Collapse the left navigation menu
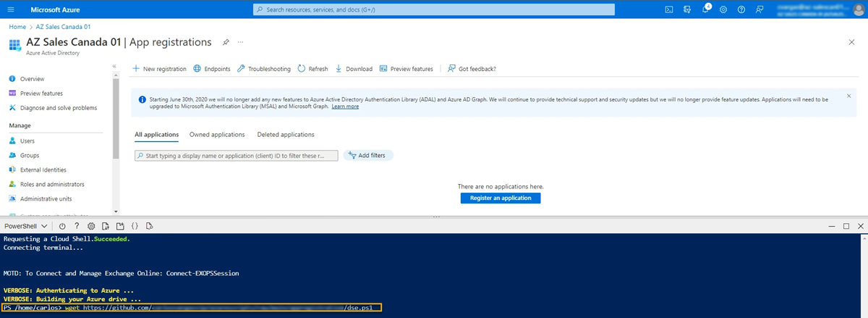Viewport: 868px width, 318px height. (114, 66)
